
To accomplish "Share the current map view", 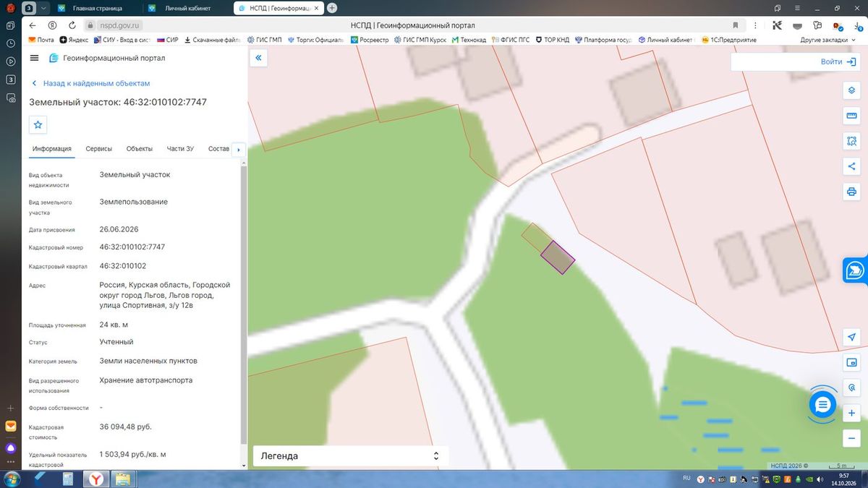I will (851, 167).
